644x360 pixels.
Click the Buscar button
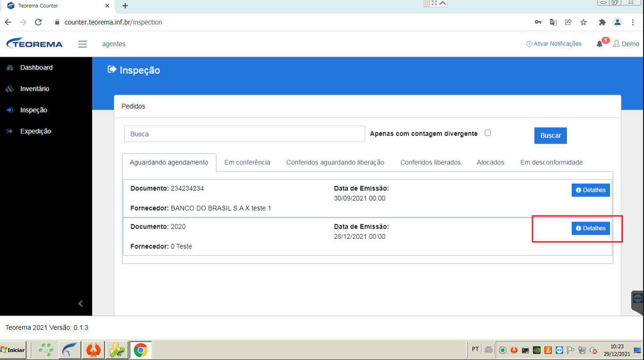pos(550,136)
